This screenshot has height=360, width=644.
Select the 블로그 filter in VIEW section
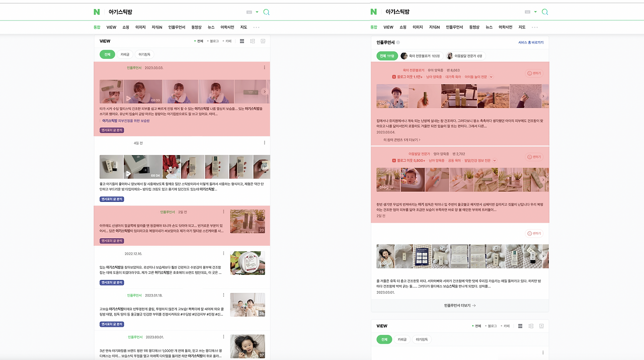215,41
